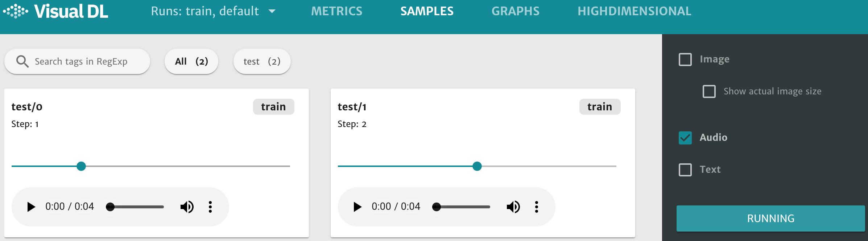The height and width of the screenshot is (241, 868).
Task: Click the test/0 step slider handle
Action: (x=81, y=166)
